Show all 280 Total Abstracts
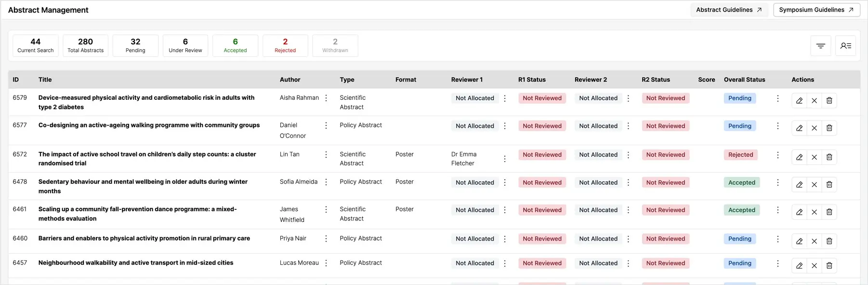This screenshot has height=285, width=868. point(86,46)
